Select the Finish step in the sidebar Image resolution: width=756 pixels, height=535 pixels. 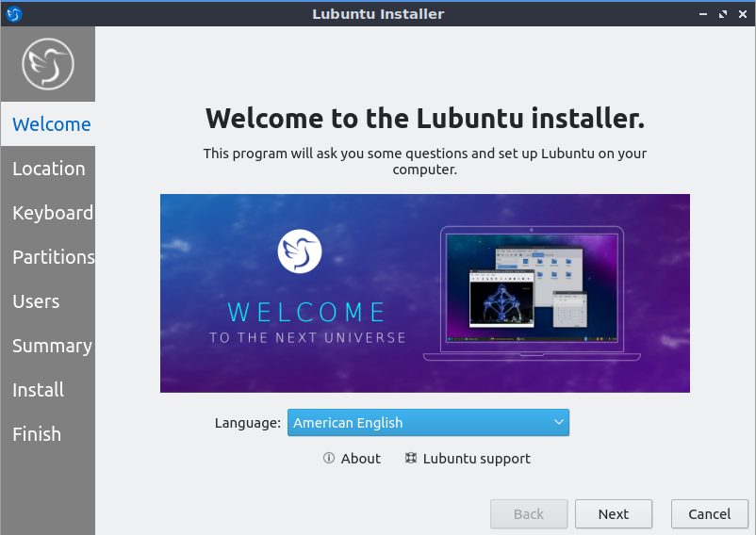coord(37,434)
